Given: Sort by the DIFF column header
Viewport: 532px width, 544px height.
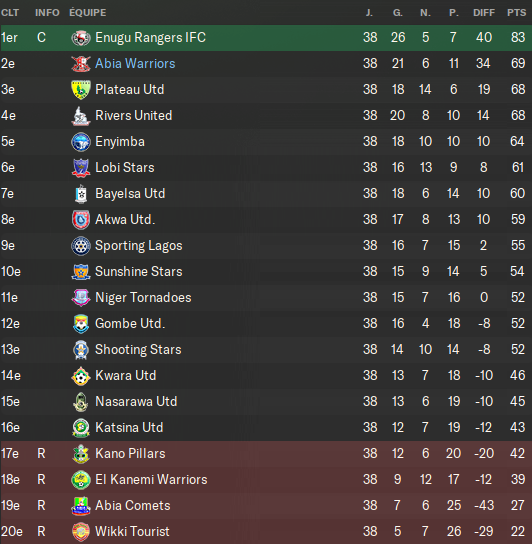Looking at the screenshot, I should 484,13.
